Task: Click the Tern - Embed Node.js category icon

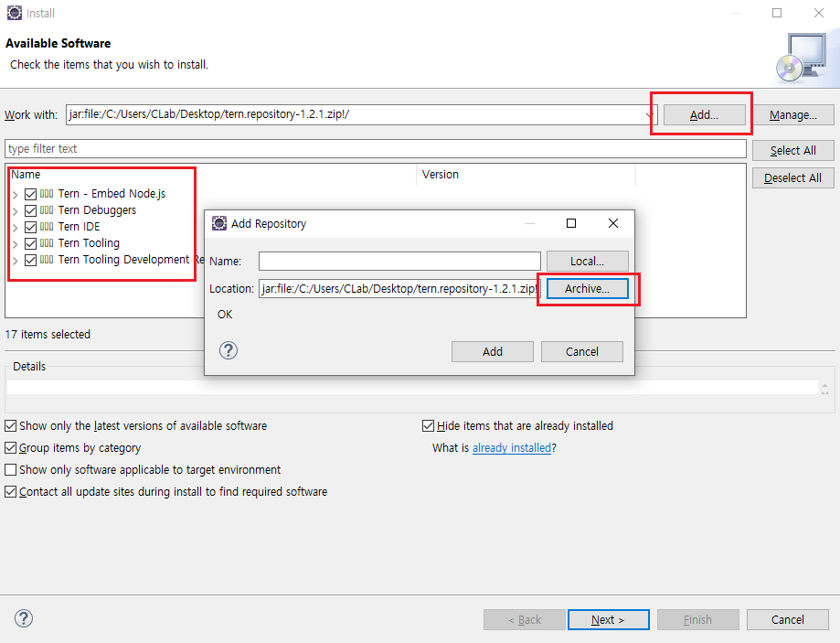Action: click(47, 194)
